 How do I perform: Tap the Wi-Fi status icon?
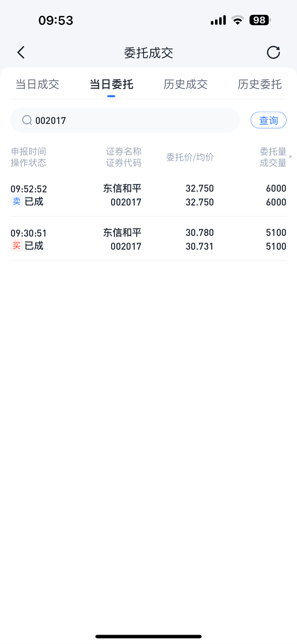(x=237, y=20)
